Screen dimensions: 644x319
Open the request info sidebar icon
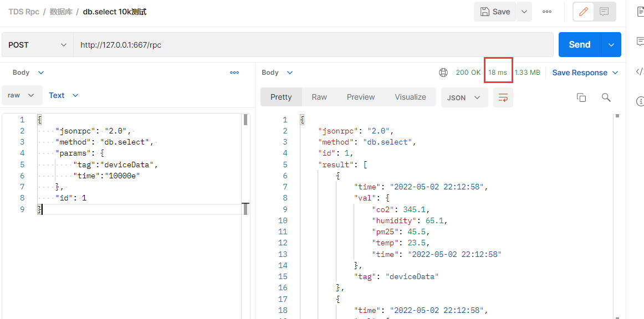(x=640, y=101)
